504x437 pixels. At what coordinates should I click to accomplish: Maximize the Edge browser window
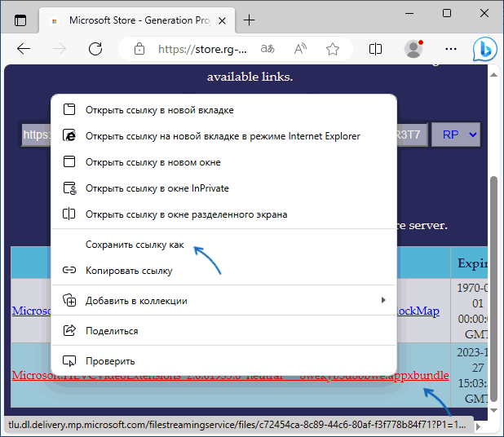447,14
